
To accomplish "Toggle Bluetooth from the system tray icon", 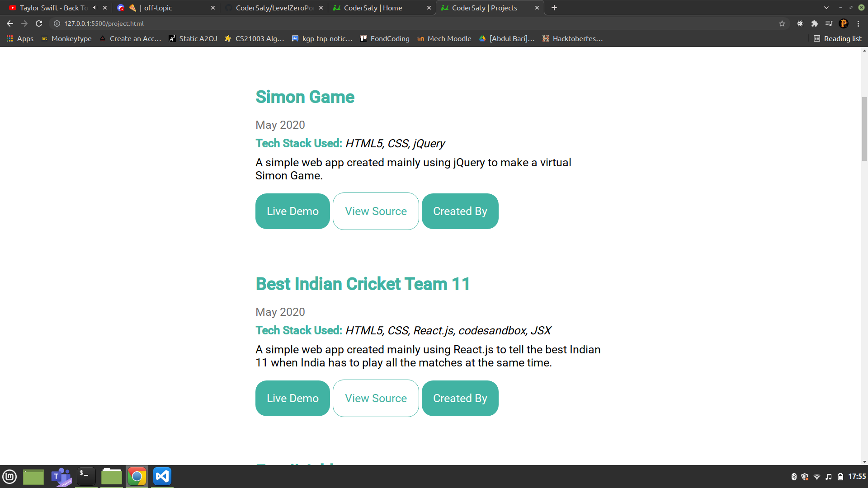I will point(794,477).
